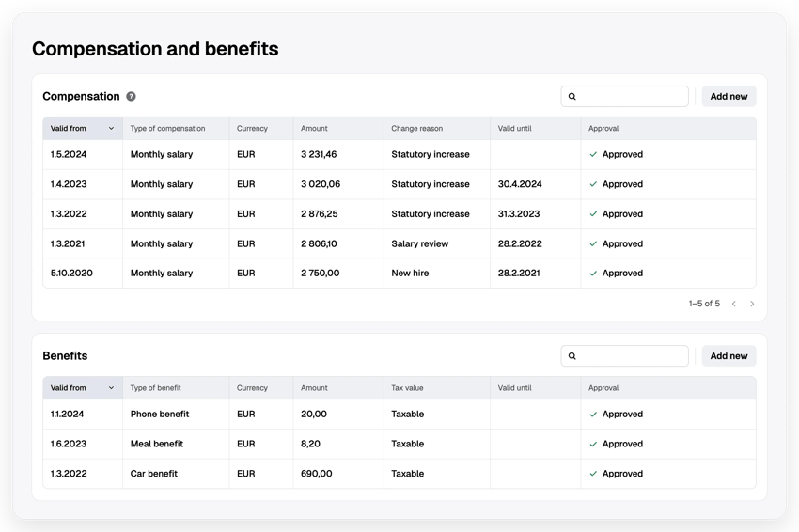Click the search magnifier in Compensation search box
Screen dimensions: 799x532
point(572,96)
